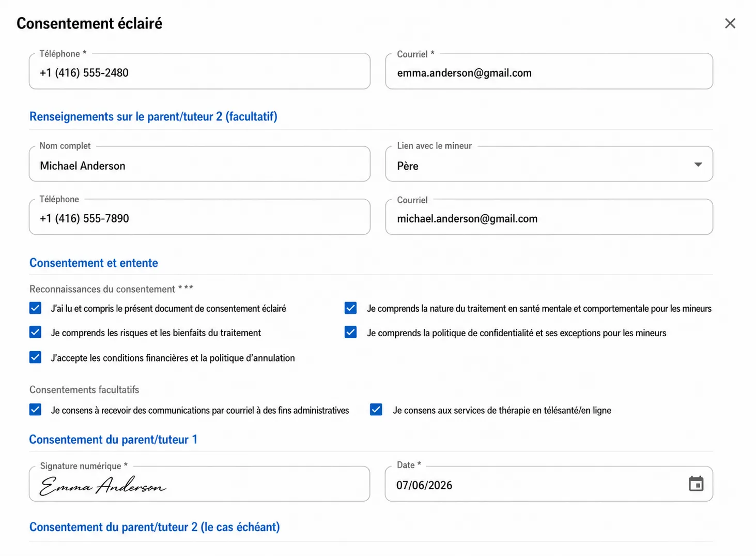The height and width of the screenshot is (556, 756).
Task: Focus the Courriel field michael.anderson@gmail.com
Action: (x=549, y=217)
